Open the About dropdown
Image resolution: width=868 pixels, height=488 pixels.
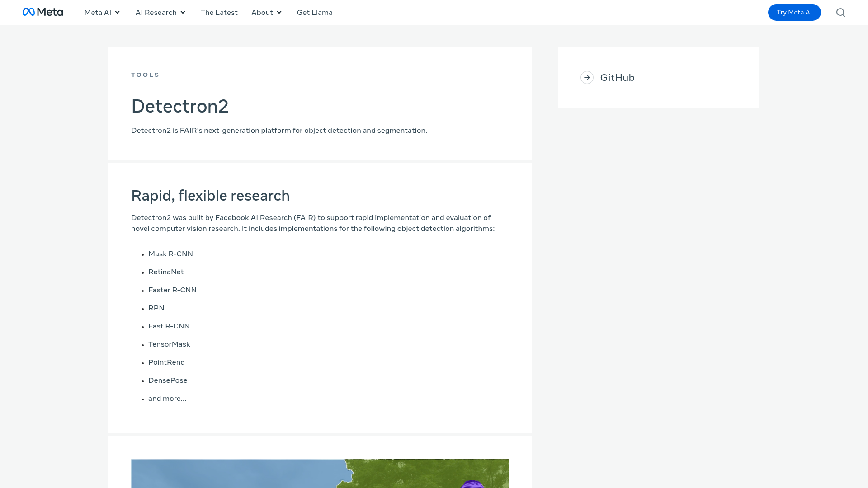point(266,12)
